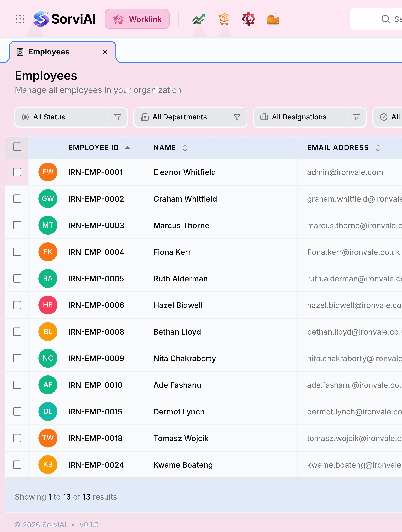The height and width of the screenshot is (532, 402).
Task: Open the green growth chart module icon
Action: [199, 19]
